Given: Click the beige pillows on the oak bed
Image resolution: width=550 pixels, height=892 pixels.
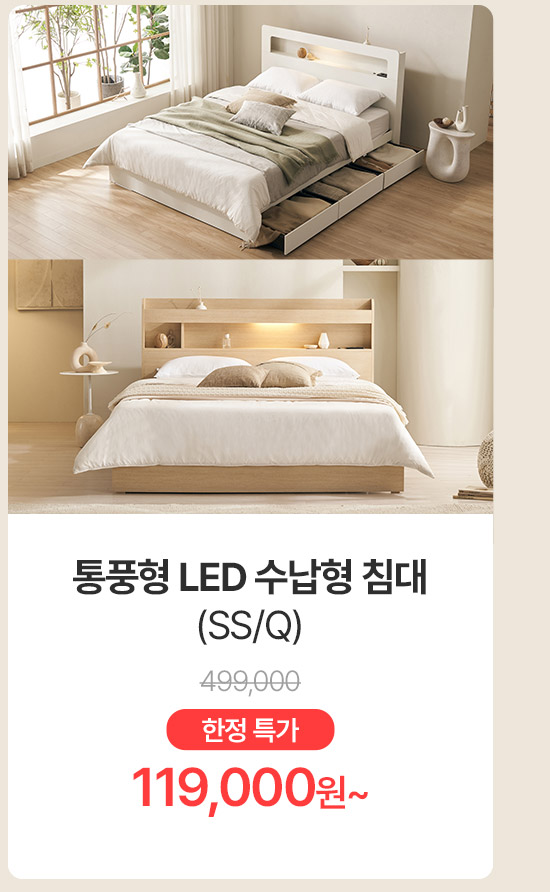Looking at the screenshot, I should pos(259,375).
